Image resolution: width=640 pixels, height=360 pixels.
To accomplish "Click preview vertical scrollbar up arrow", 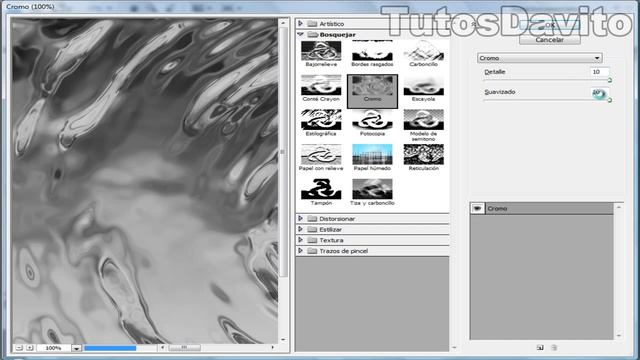I will 284,23.
